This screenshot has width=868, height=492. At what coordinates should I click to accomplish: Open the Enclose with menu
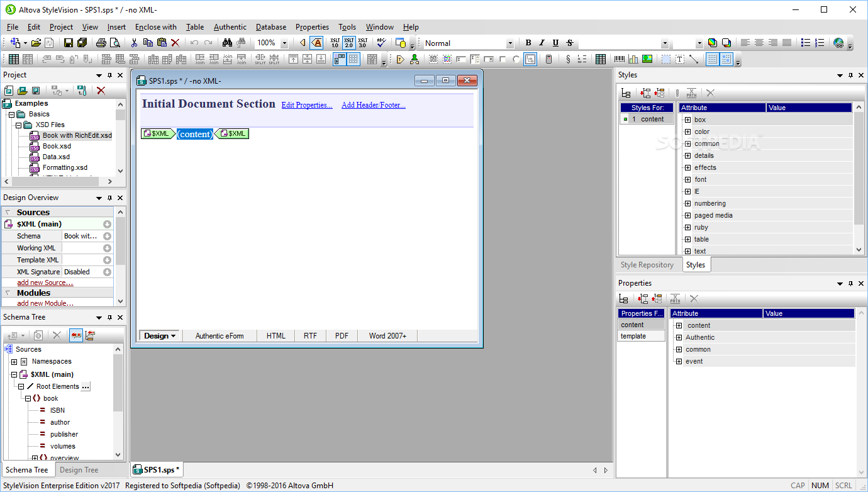(156, 27)
